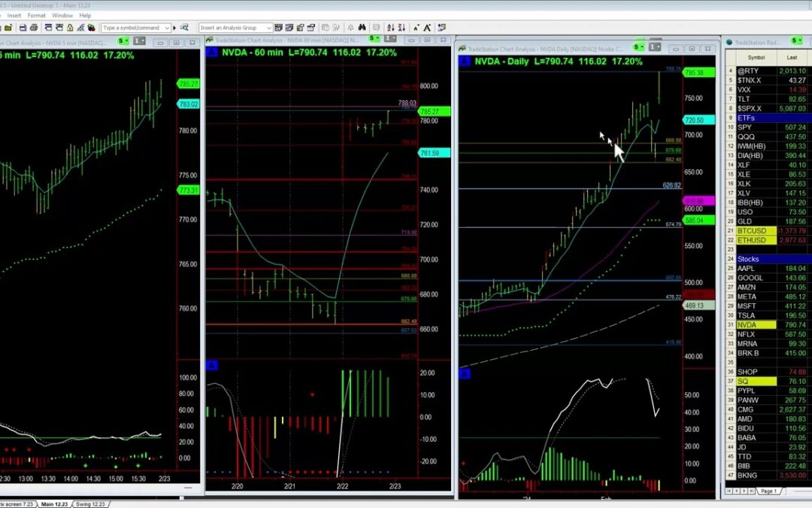
Task: Click the chart icon in NVDA Daily title bar
Action: [x=462, y=49]
